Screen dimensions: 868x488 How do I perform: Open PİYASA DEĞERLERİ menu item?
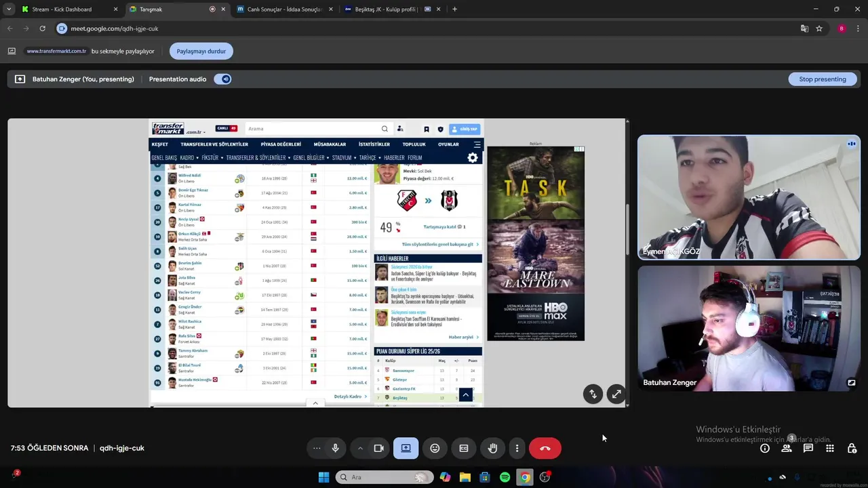point(281,144)
